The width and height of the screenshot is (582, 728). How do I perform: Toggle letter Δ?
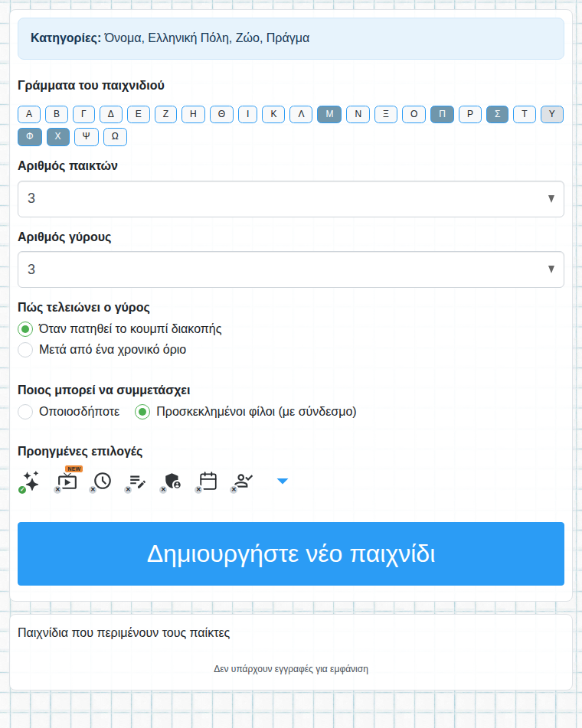111,114
